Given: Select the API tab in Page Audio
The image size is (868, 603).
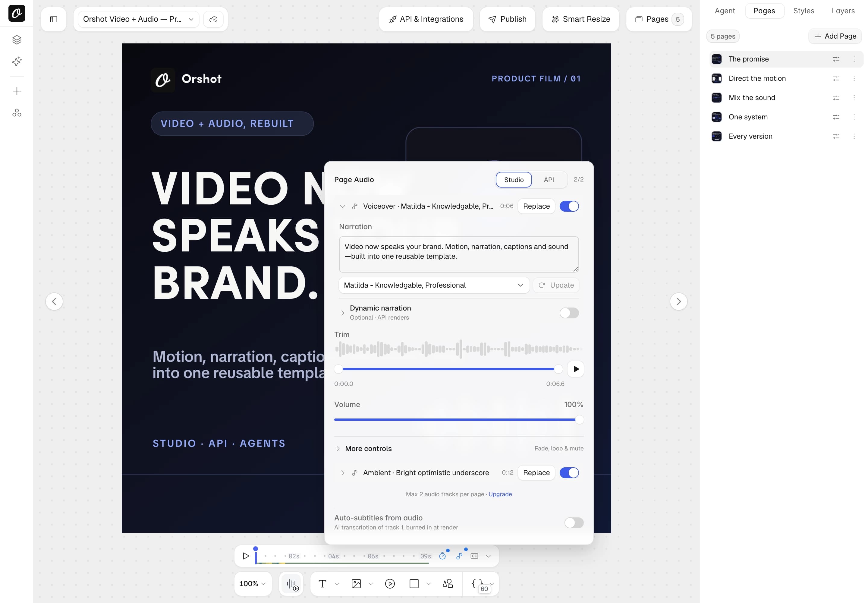Looking at the screenshot, I should (549, 180).
